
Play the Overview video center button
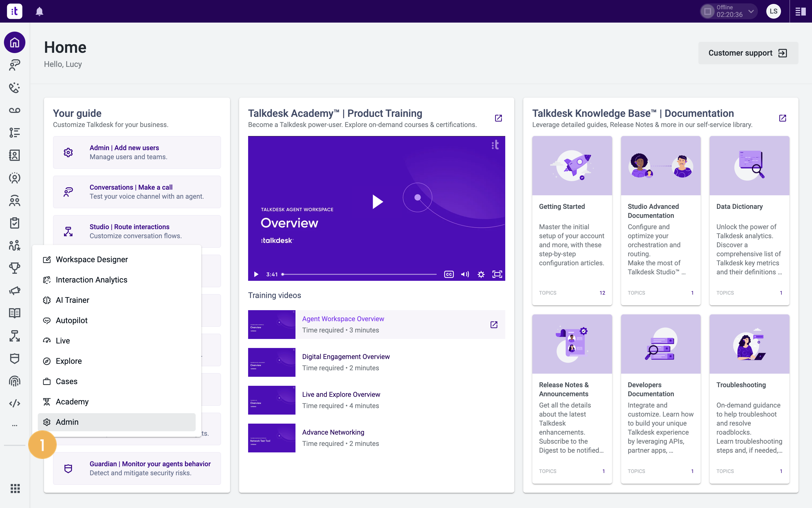[378, 202]
